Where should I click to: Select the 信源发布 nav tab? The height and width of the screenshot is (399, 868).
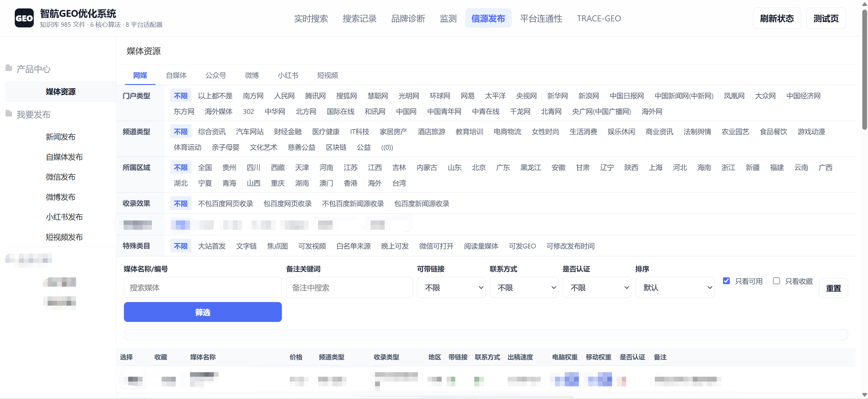click(x=488, y=18)
